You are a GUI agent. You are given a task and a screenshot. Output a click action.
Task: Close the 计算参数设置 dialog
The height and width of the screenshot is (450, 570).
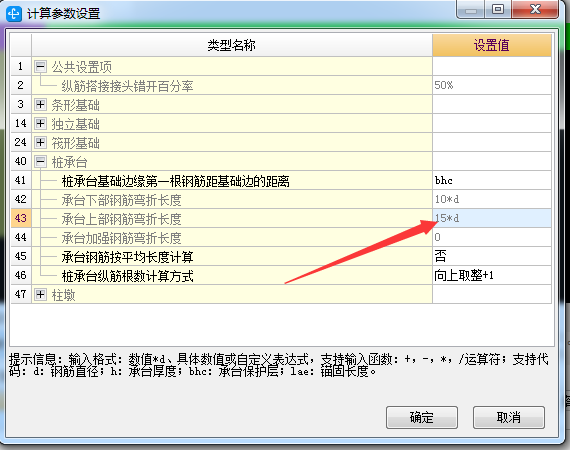(x=535, y=9)
